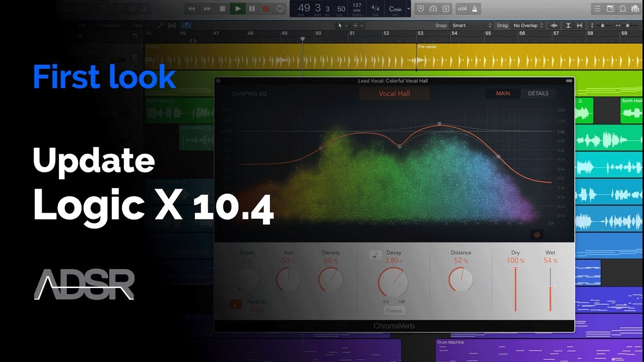Image resolution: width=644 pixels, height=362 pixels.
Task: Click the Pre-verse arrangement marker
Action: [x=427, y=47]
